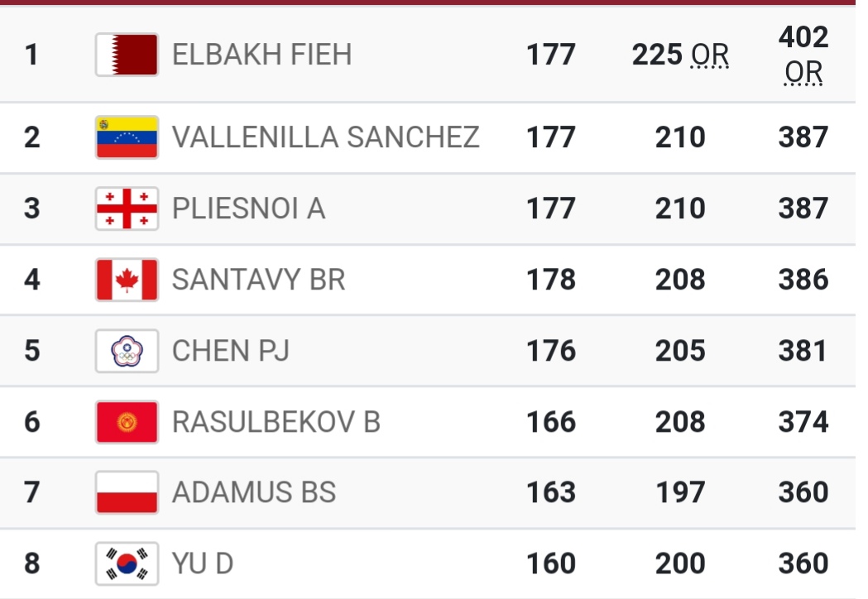Viewport: 868px width, 599px height.
Task: Open CHEN PJ athlete entry
Action: tap(230, 351)
